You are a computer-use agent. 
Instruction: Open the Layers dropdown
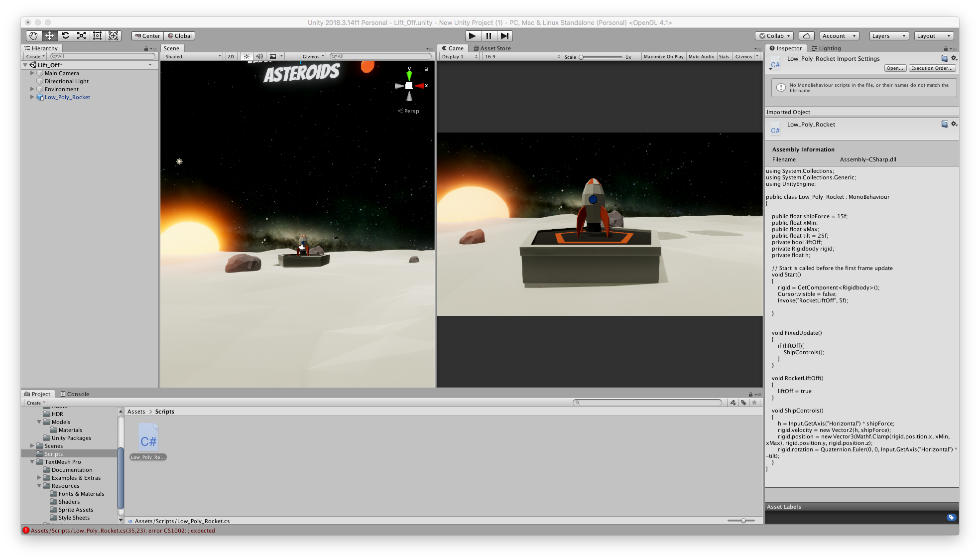(x=888, y=36)
